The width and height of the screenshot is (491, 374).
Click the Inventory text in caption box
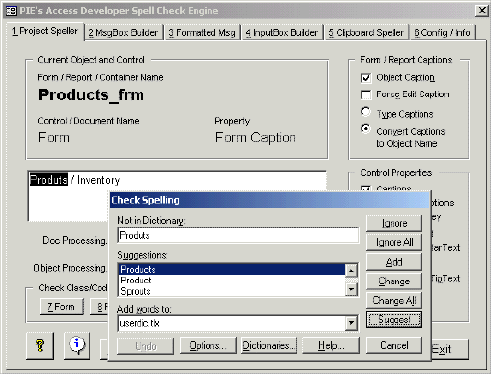click(98, 180)
